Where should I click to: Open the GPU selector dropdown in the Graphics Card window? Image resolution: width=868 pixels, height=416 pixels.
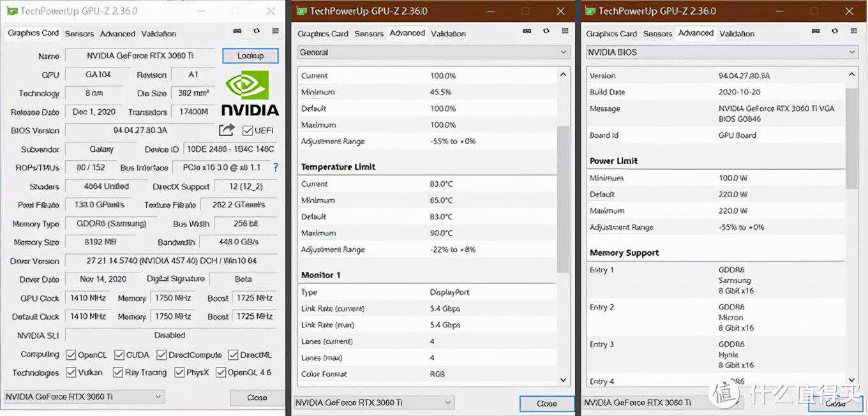[x=84, y=397]
